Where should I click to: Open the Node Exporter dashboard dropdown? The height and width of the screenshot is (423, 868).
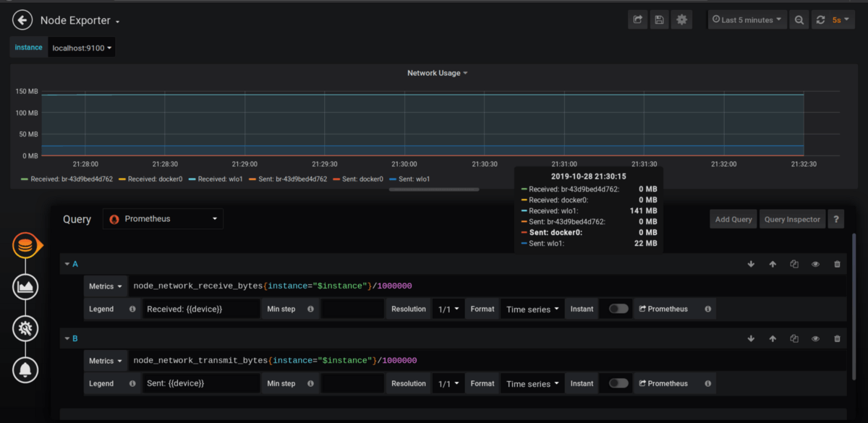tap(80, 20)
